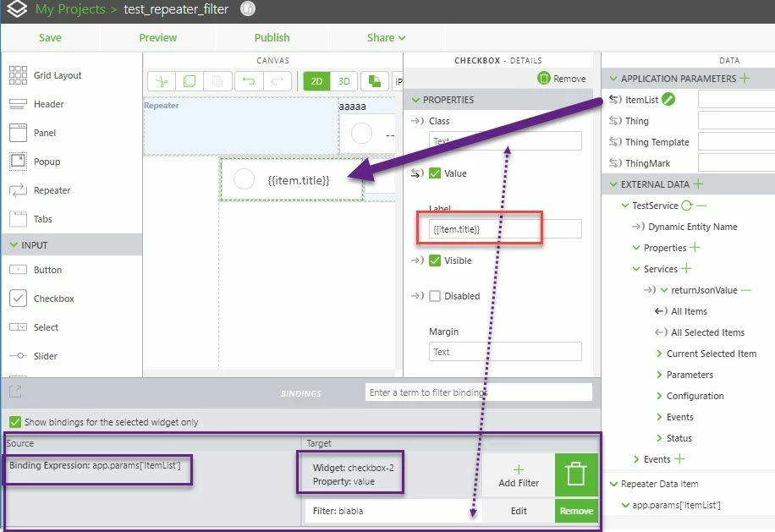The height and width of the screenshot is (532, 775).
Task: Click the Checkbox widget icon in palette
Action: click(x=19, y=299)
